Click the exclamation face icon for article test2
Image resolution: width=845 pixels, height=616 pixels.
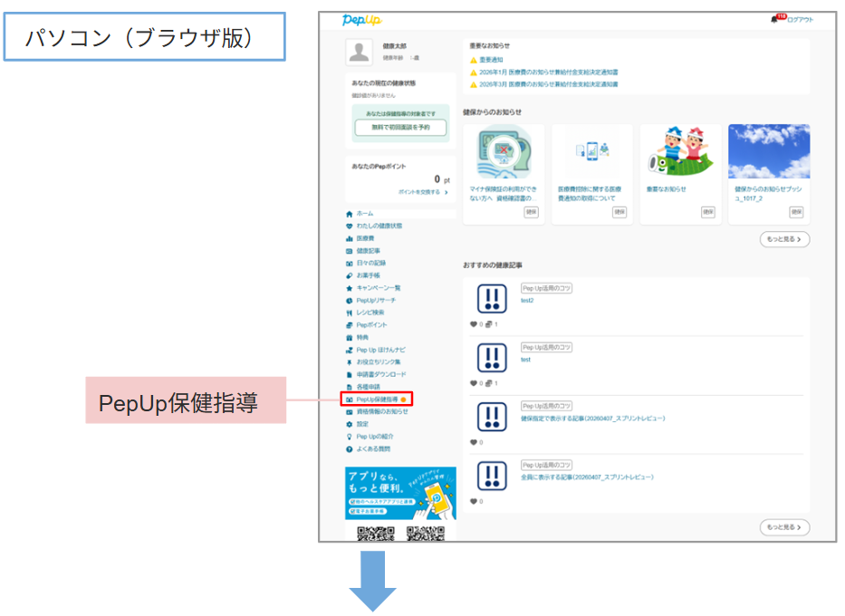pyautogui.click(x=492, y=299)
